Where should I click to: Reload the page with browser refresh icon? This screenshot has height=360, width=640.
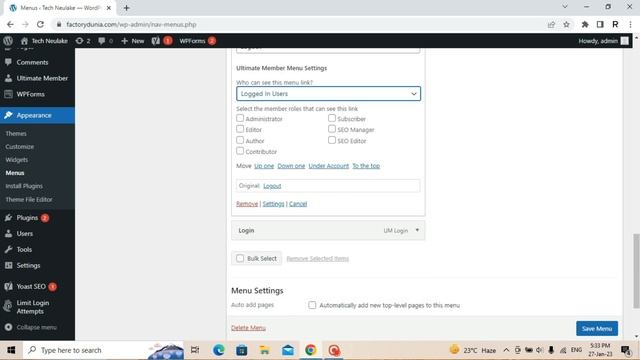click(40, 24)
